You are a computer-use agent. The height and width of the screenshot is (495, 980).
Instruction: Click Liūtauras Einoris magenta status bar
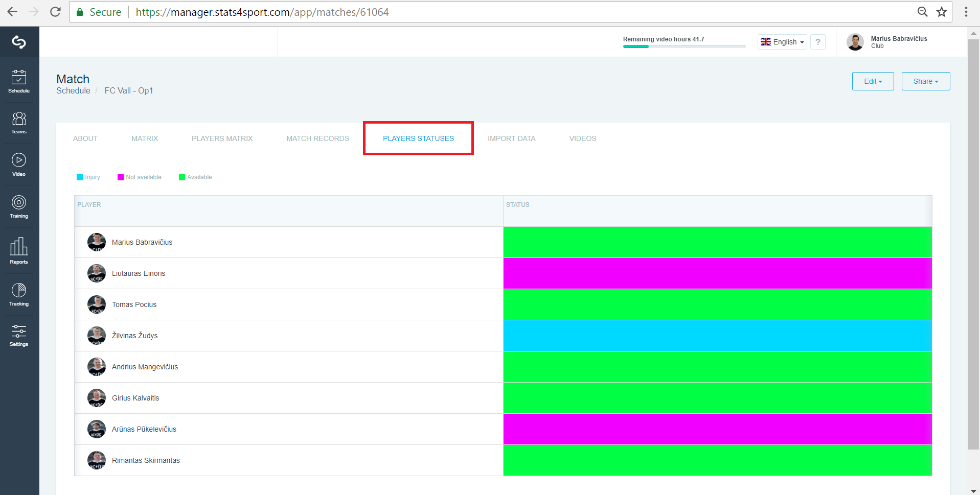pos(718,273)
